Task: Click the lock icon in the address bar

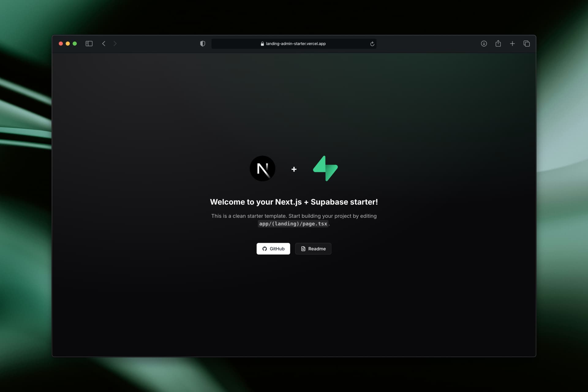Action: click(262, 44)
